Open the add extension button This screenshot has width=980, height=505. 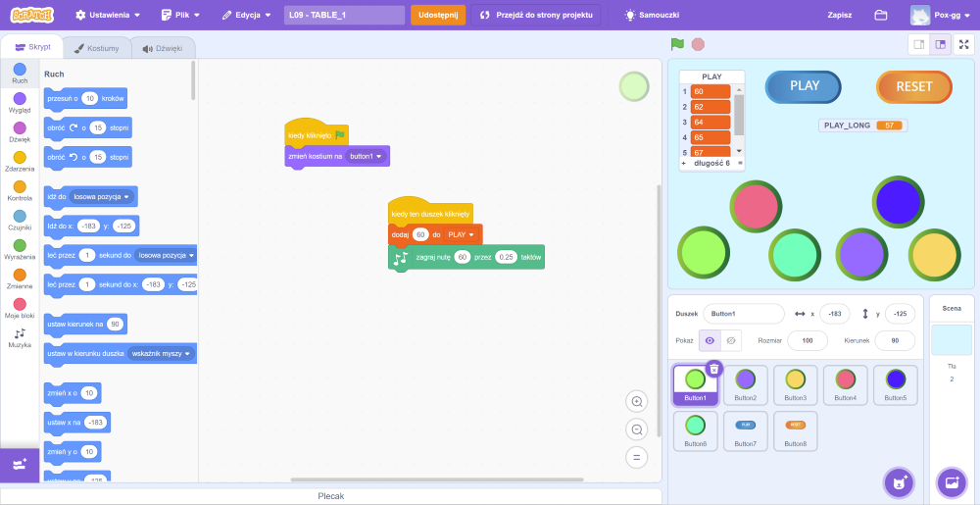coord(20,465)
